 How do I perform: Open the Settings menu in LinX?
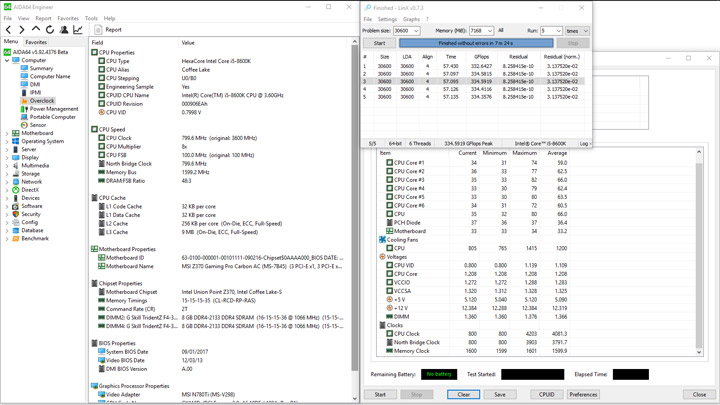tap(387, 19)
